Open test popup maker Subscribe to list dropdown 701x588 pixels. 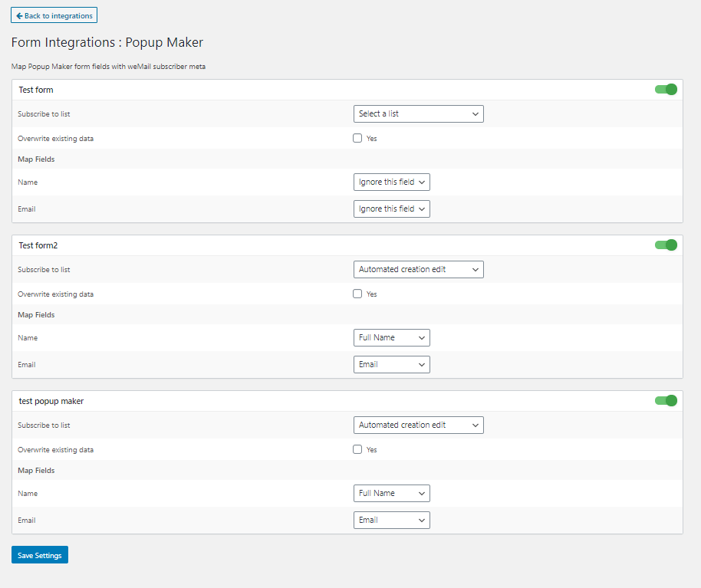419,425
